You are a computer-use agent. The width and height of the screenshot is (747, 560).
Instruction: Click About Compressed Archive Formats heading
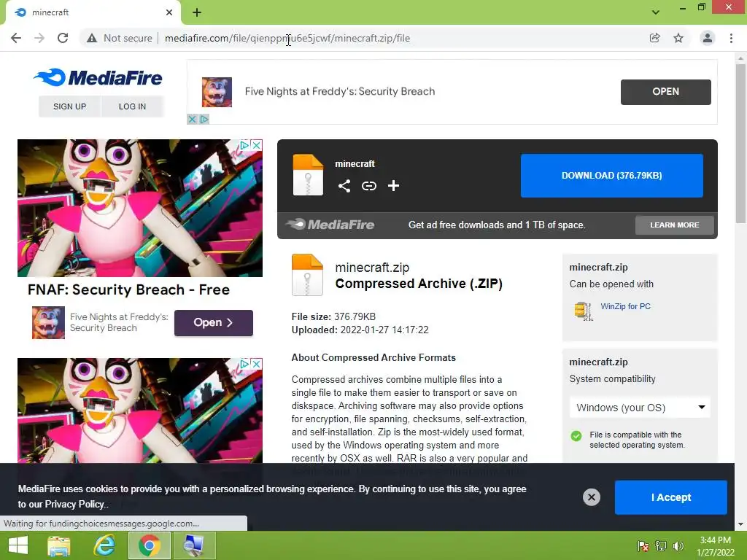pyautogui.click(x=373, y=357)
